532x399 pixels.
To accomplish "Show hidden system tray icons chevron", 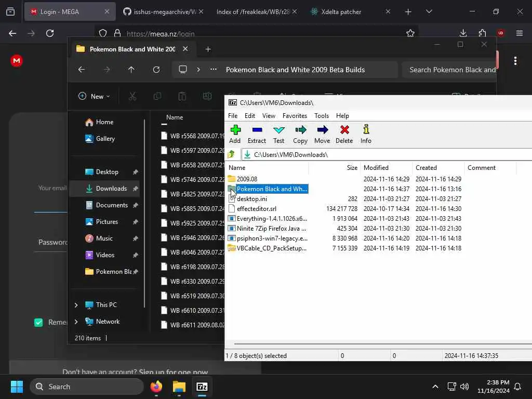I will [x=435, y=387].
